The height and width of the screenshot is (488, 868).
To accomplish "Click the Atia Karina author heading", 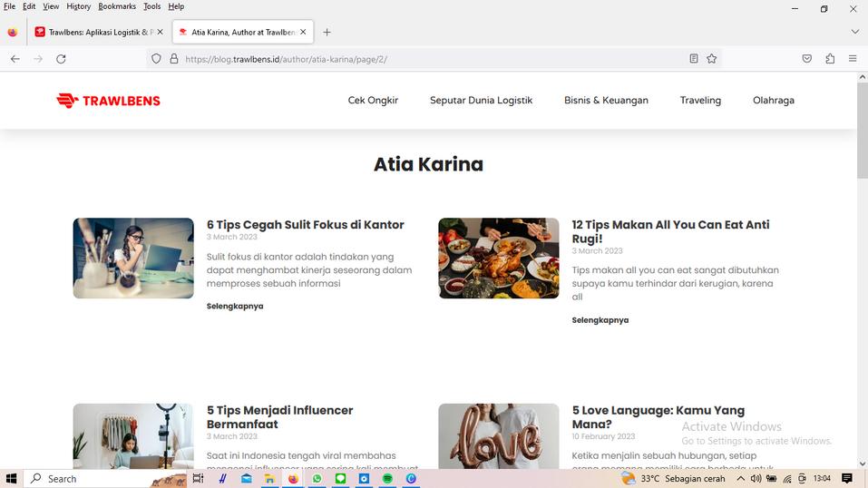I will (428, 164).
